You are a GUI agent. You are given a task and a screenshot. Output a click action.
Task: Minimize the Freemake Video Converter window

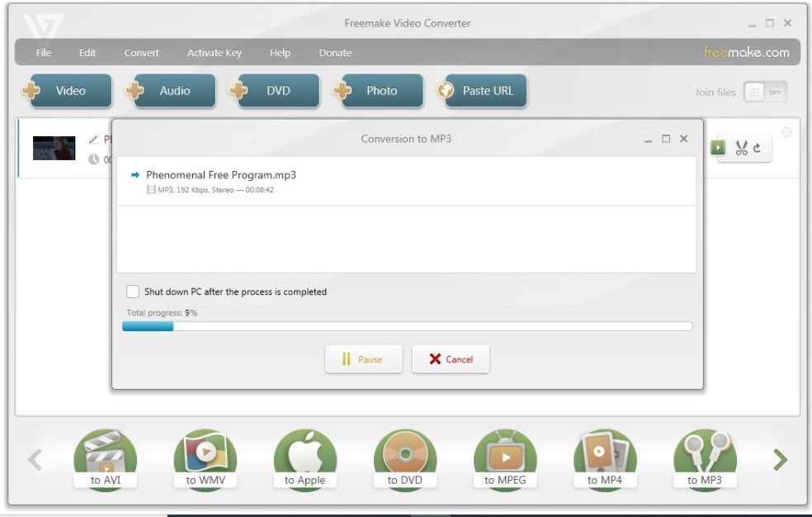(x=752, y=24)
